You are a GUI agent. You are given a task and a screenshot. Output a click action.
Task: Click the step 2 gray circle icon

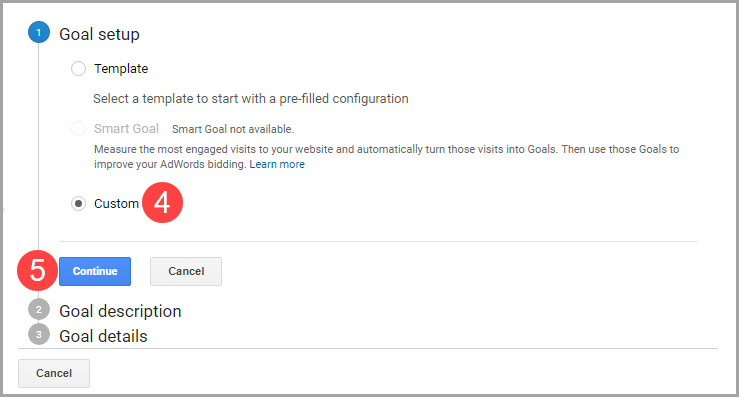39,310
